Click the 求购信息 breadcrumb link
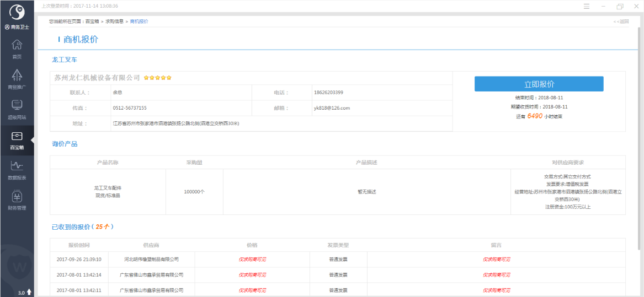 click(x=115, y=21)
